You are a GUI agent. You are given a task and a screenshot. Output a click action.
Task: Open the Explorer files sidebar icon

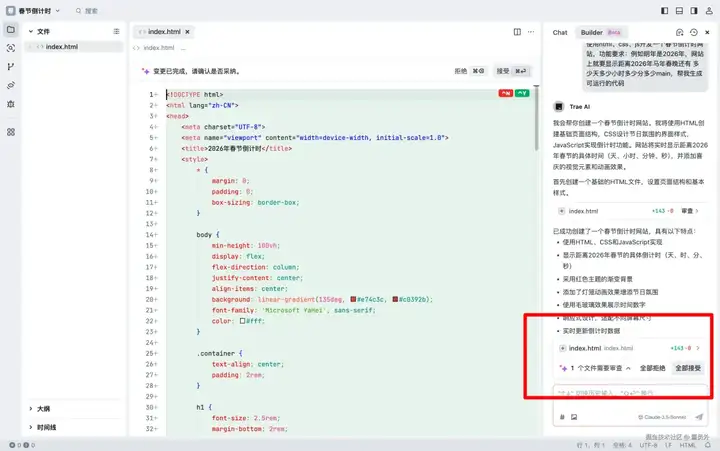11,30
